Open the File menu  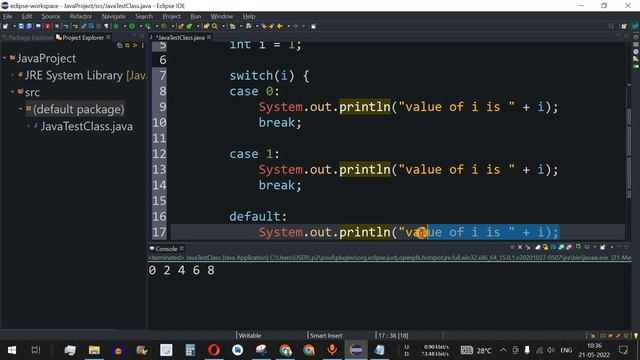click(7, 16)
